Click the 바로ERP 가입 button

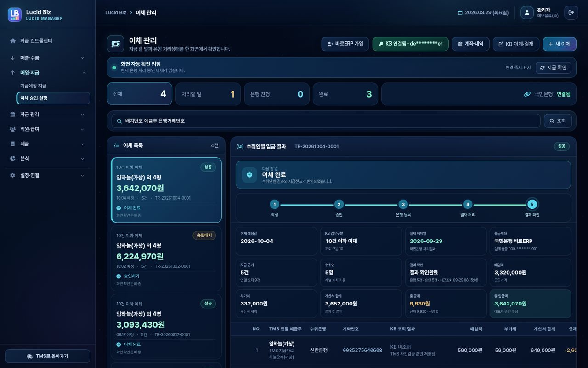pos(345,44)
